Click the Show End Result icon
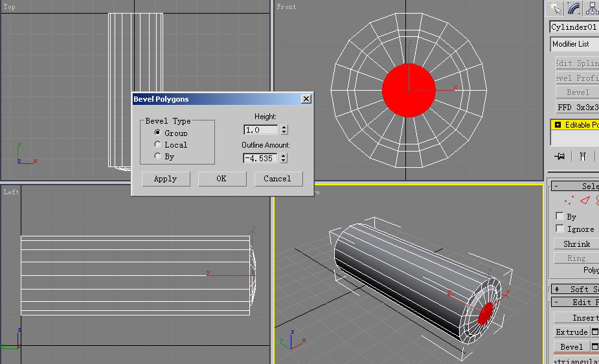This screenshot has height=364, width=599. click(583, 156)
